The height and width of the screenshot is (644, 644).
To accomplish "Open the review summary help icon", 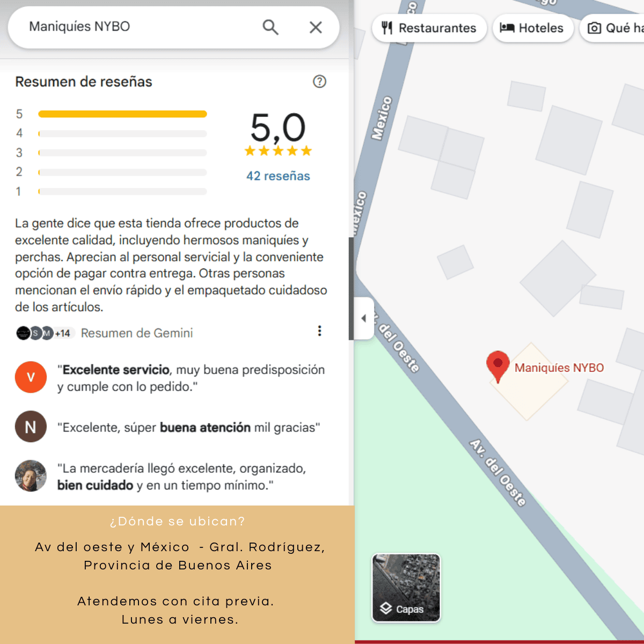I will coord(319,82).
